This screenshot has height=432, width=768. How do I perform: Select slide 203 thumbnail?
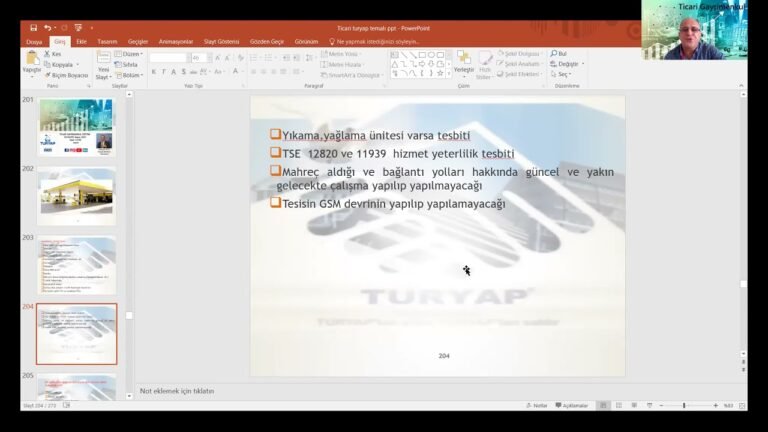[x=76, y=265]
